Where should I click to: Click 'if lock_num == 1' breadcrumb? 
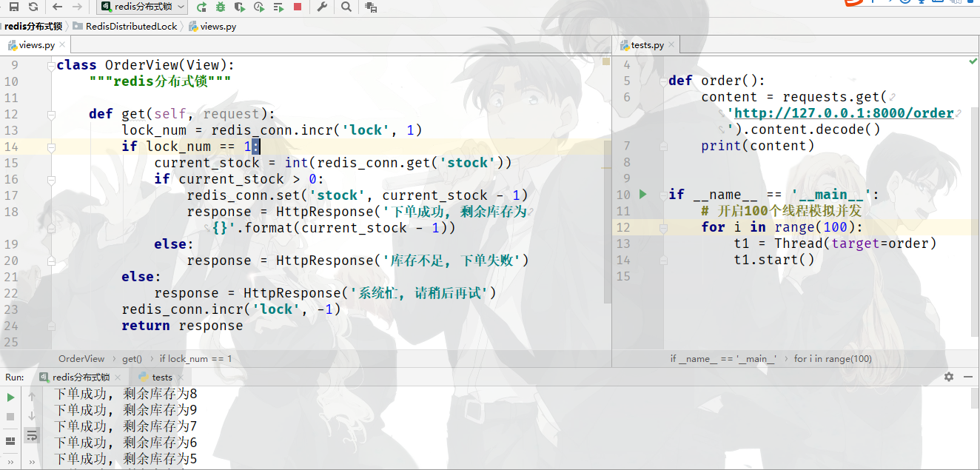click(x=196, y=359)
